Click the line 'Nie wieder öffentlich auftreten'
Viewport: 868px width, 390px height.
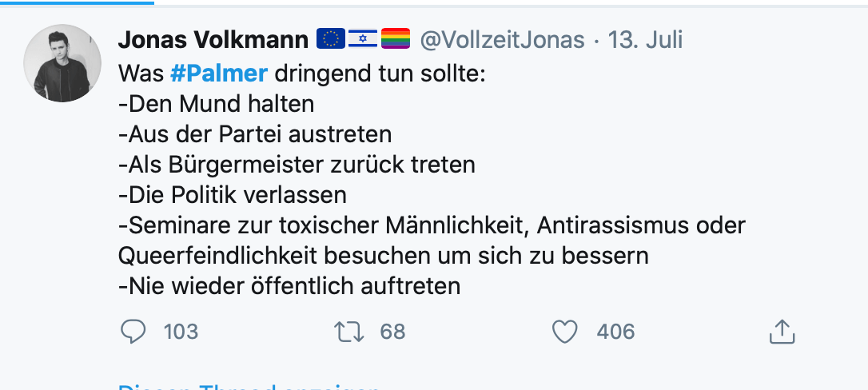click(289, 286)
